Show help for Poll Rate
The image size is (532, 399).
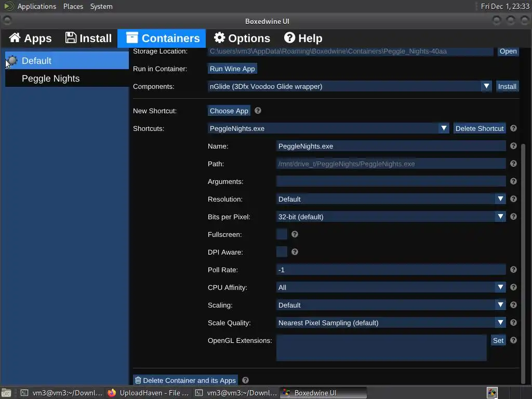[513, 270]
